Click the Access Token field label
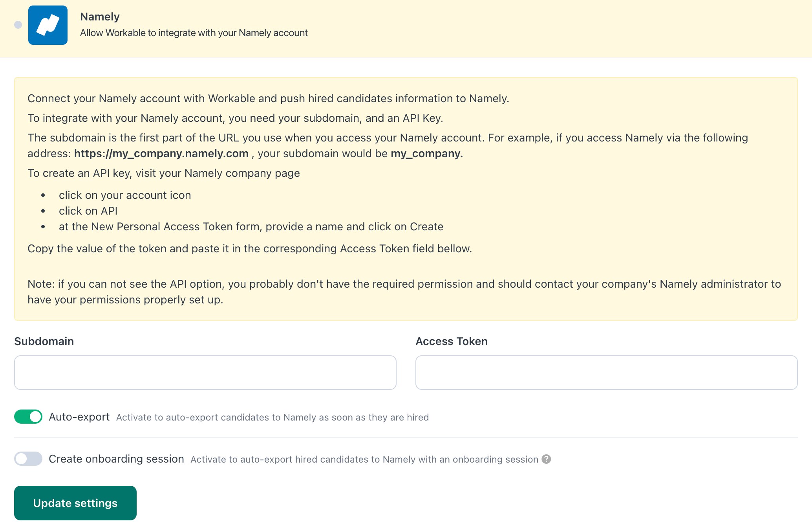 click(x=452, y=341)
